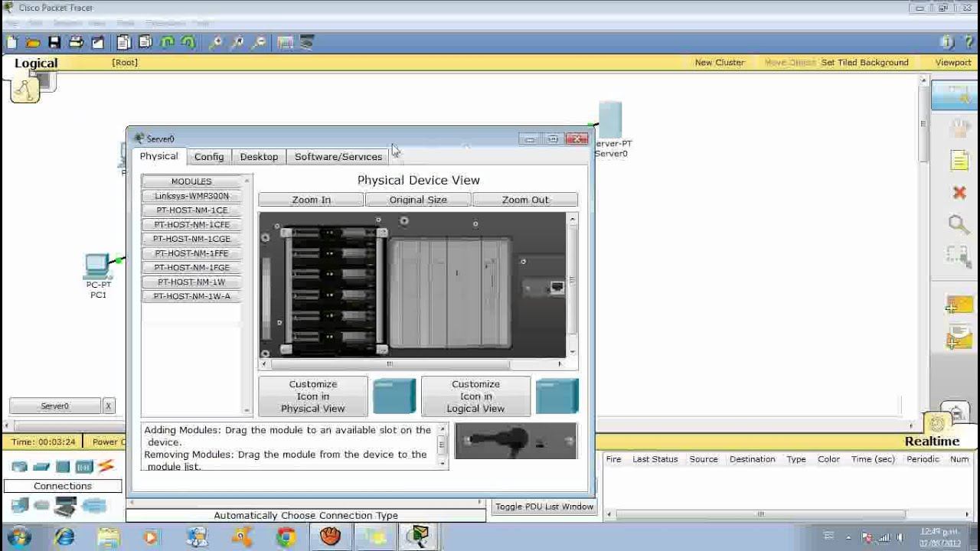This screenshot has height=551, width=980.
Task: Choose the Wireless Devices category icon
Action: click(84, 467)
